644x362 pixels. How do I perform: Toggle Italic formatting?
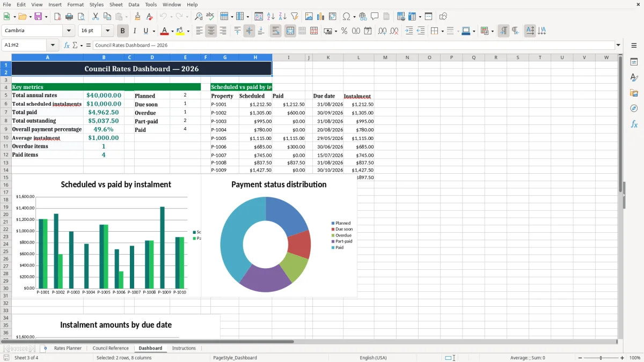pos(134,31)
